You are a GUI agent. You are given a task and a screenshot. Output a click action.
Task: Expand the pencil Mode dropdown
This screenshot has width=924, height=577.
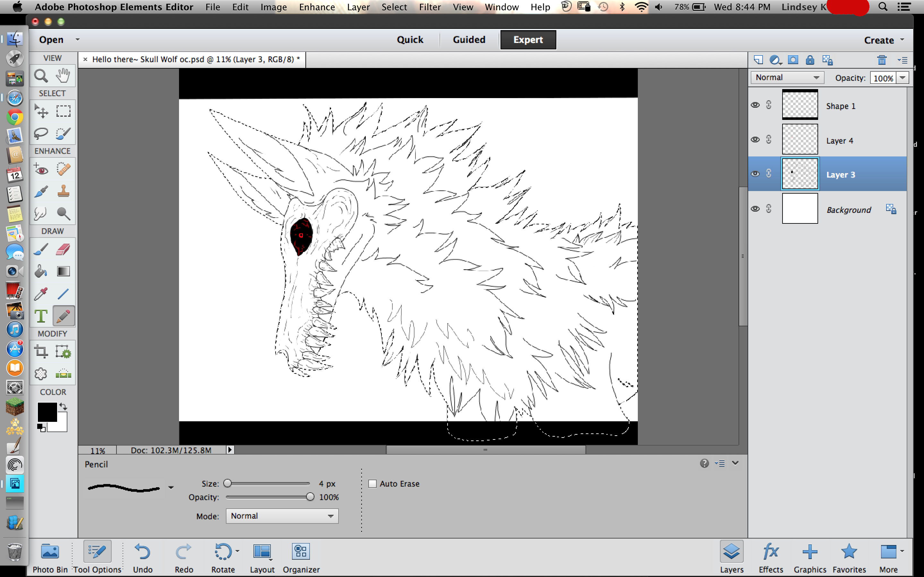pyautogui.click(x=282, y=516)
